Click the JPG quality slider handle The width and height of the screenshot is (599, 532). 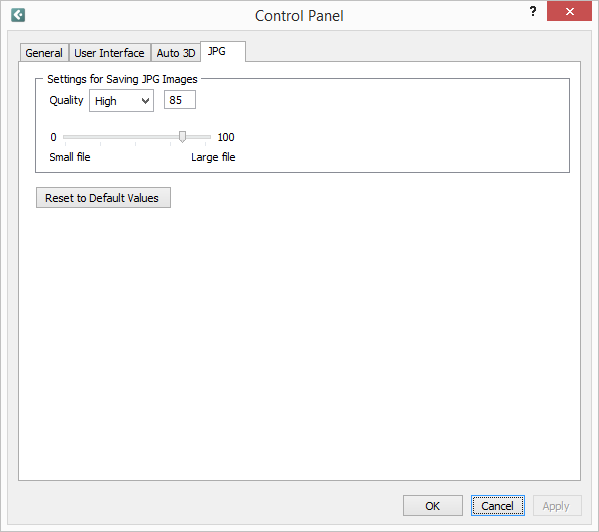pyautogui.click(x=183, y=137)
